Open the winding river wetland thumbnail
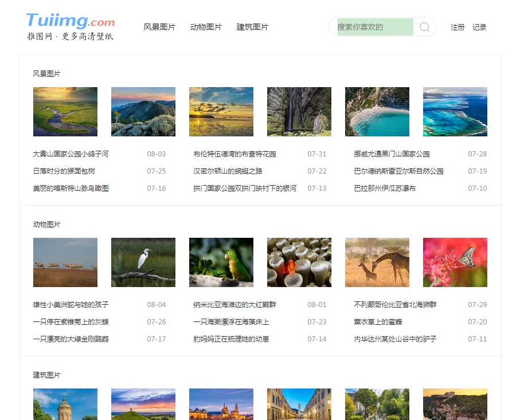The image size is (520, 420). coord(65,112)
